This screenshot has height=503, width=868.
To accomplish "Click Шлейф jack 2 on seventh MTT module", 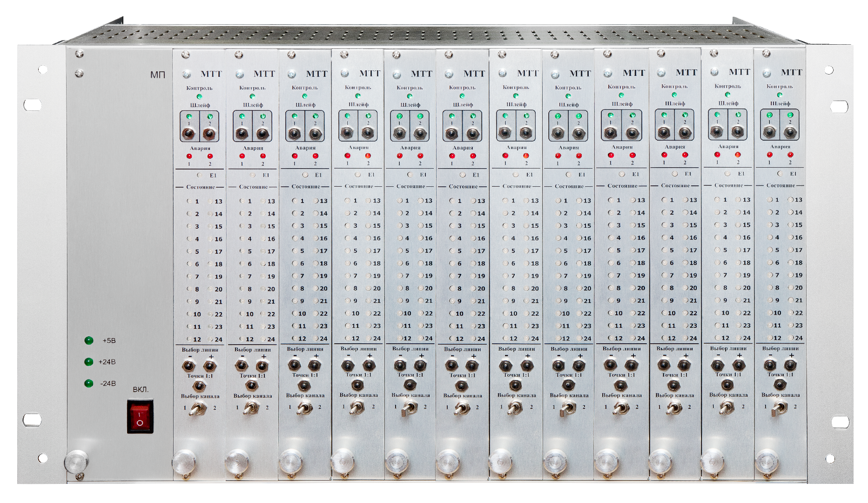I will (x=526, y=133).
